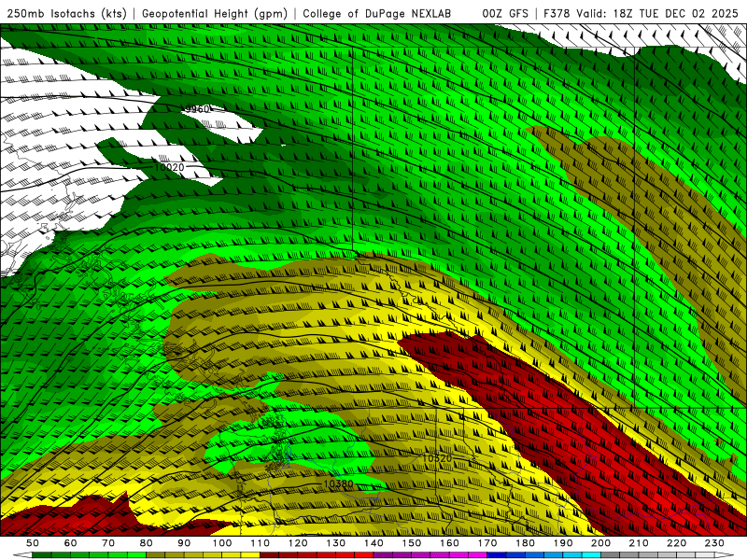747x560 pixels.
Task: Click the 70 value on the color scale
Action: point(108,543)
